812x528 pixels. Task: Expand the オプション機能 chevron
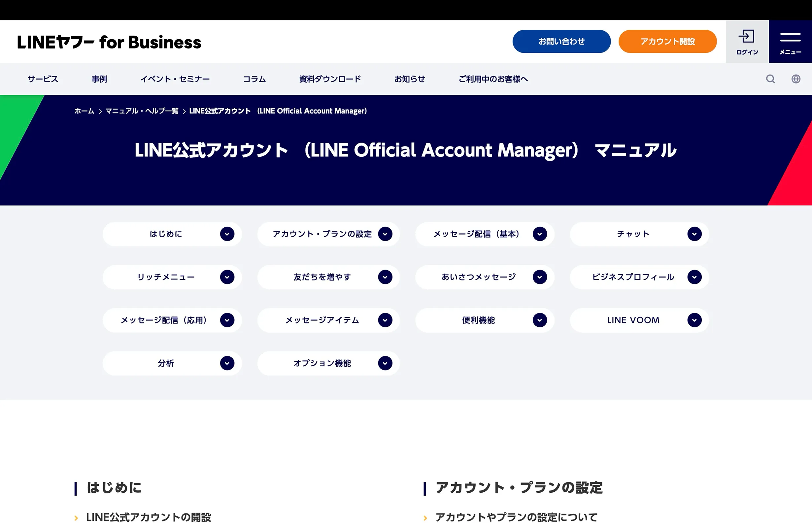(385, 363)
